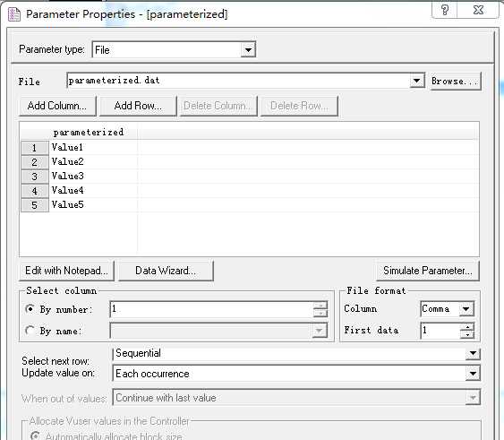
Task: Open the Select next row Sequential dropdown
Action: (x=473, y=353)
